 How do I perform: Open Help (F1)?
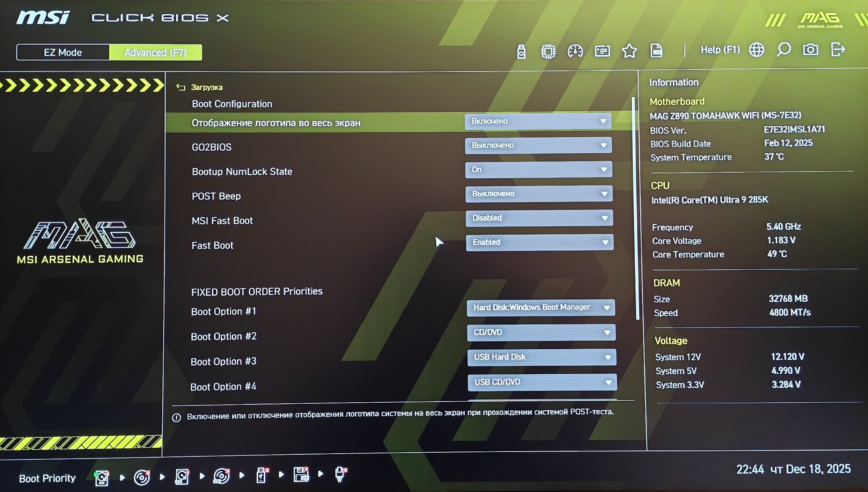point(720,50)
